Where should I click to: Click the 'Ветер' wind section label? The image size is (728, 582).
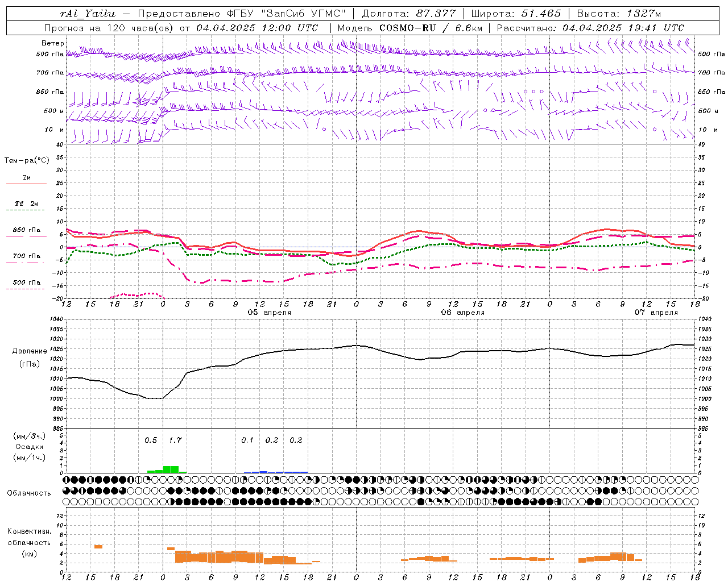click(x=53, y=43)
